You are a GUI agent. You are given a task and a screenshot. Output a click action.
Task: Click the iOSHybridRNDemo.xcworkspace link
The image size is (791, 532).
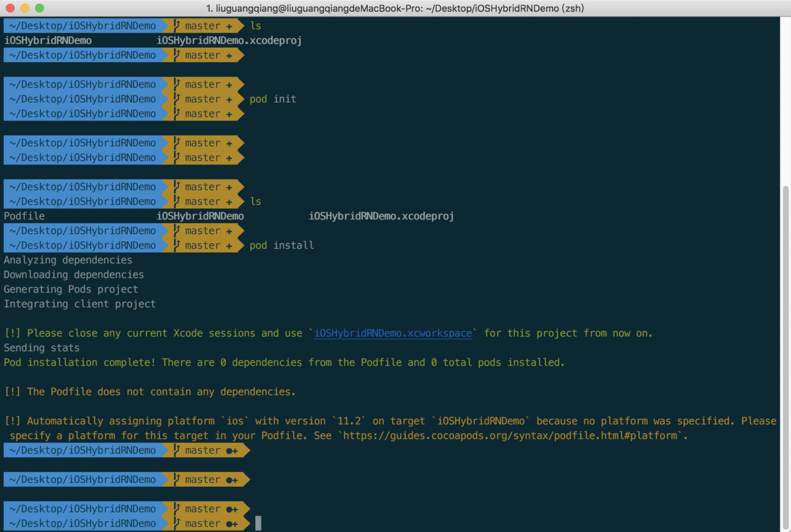point(393,333)
